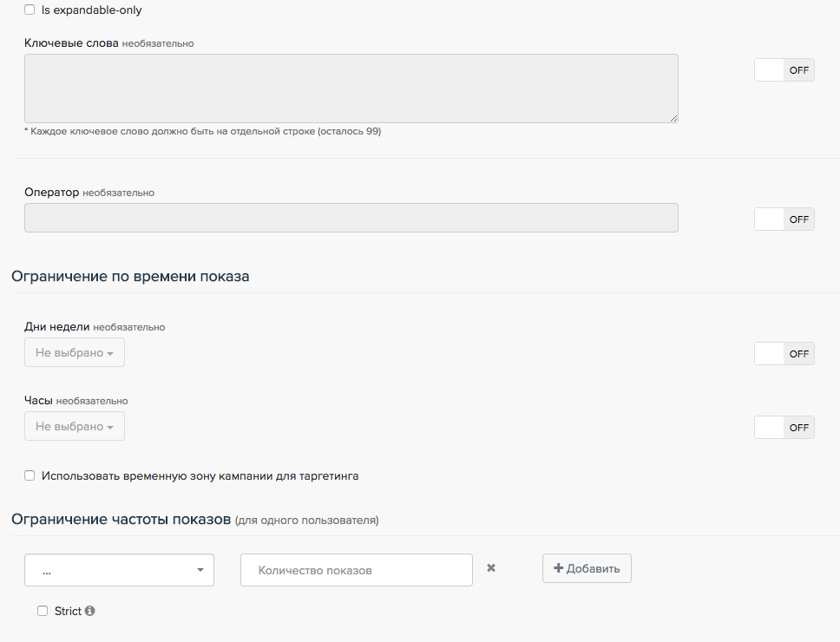Click the Is expandable-only label
The height and width of the screenshot is (642, 840).
pyautogui.click(x=91, y=10)
